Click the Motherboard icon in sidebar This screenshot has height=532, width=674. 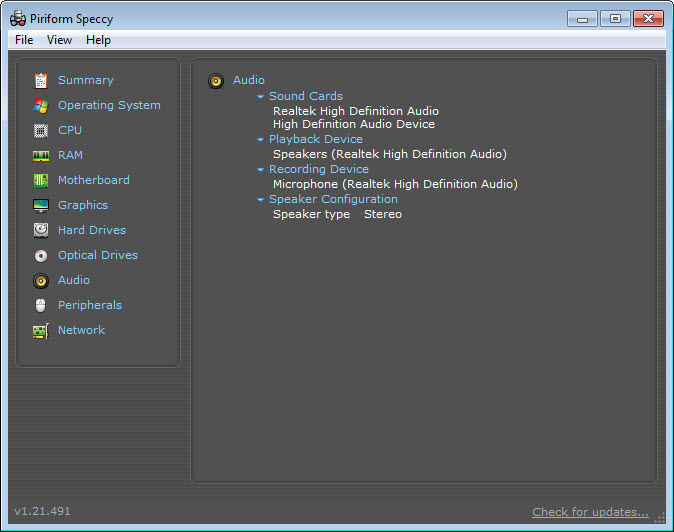pos(41,180)
